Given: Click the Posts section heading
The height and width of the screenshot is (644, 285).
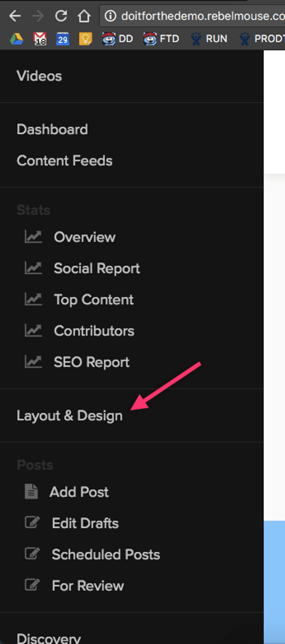Looking at the screenshot, I should coord(35,465).
